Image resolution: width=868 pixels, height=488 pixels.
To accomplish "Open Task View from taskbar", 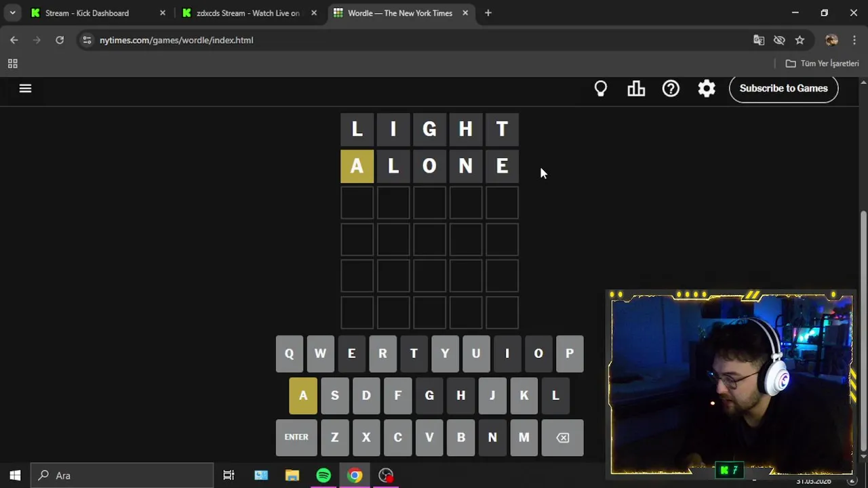I will tap(229, 475).
